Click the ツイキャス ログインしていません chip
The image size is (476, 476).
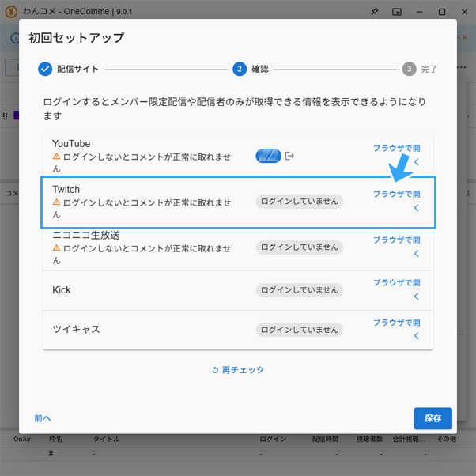pos(300,330)
